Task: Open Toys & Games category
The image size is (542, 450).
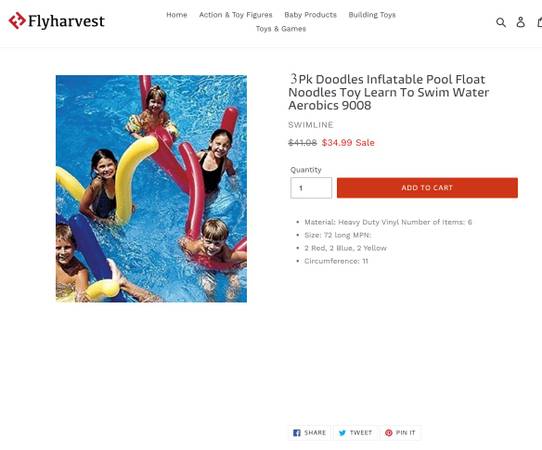Action: [281, 29]
